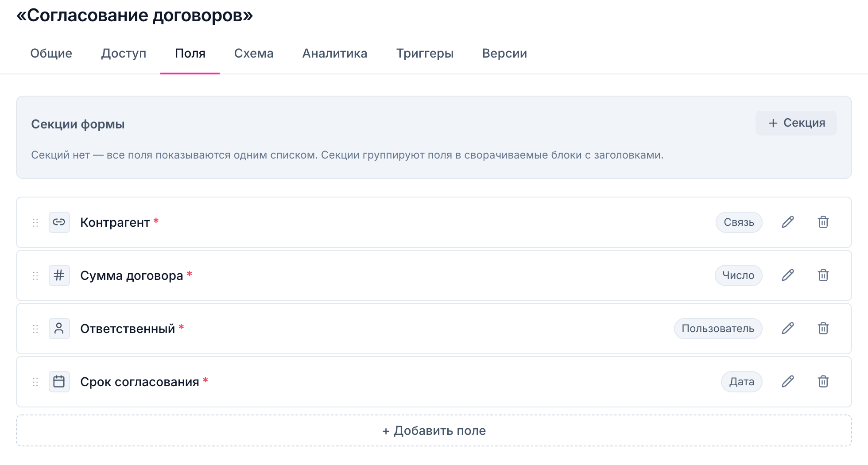This screenshot has height=465, width=868.
Task: Click the link type icon beside Контрагент
Action: [59, 222]
